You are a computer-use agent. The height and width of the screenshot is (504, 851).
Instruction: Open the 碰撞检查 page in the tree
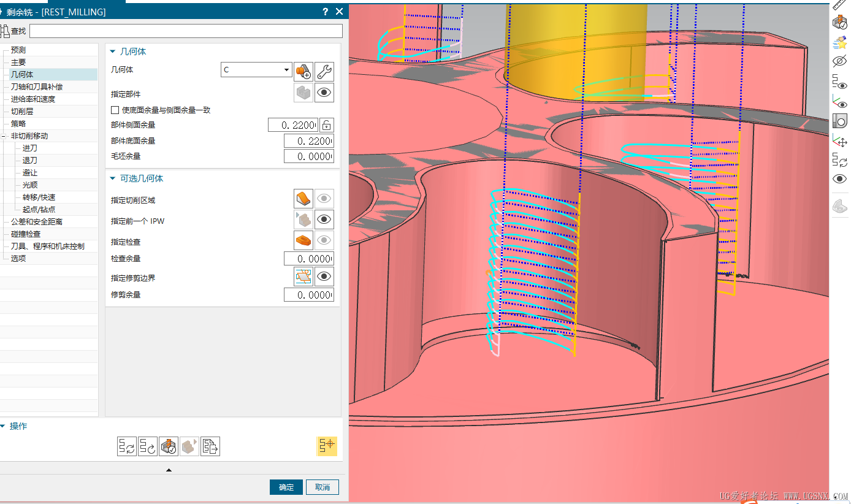[26, 234]
